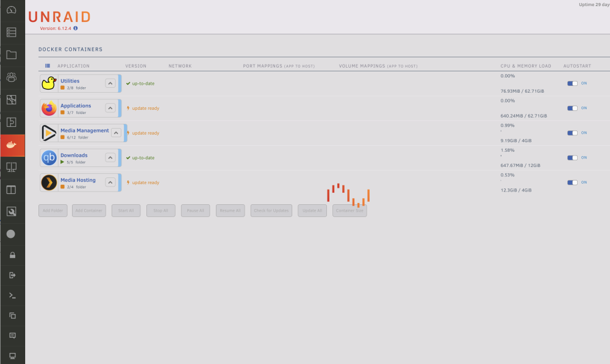This screenshot has height=364, width=610.
Task: Click the play icon of Media Management folder
Action: click(49, 133)
